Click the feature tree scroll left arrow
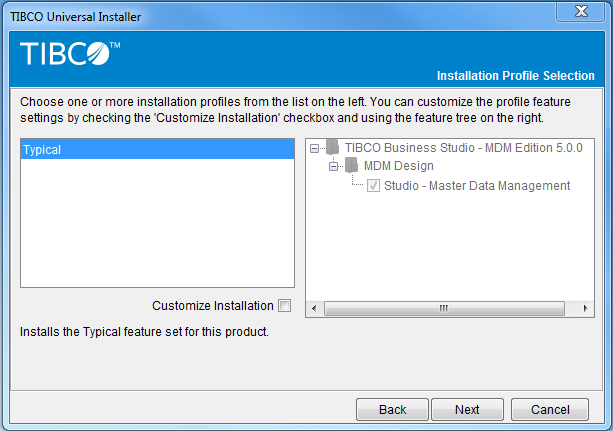 pyautogui.click(x=314, y=308)
